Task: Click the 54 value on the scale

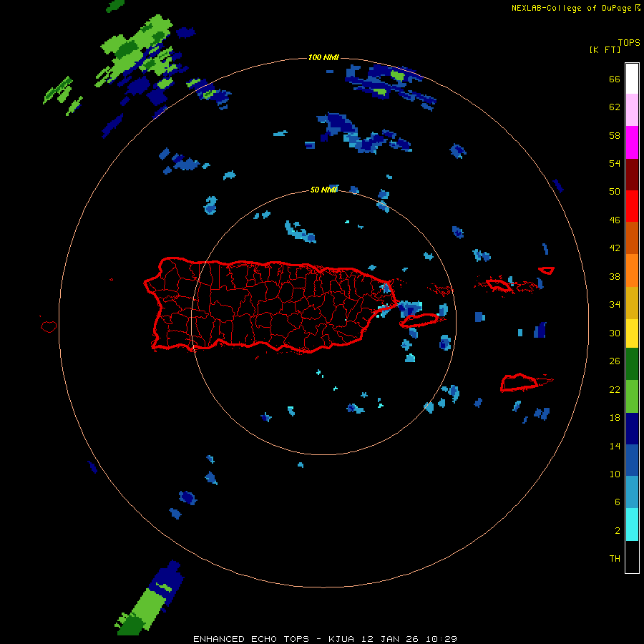Action: click(x=615, y=163)
